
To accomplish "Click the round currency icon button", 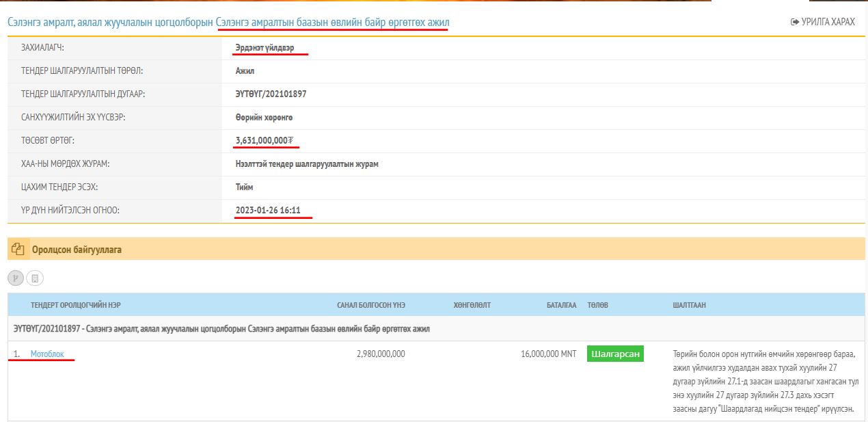I will coord(16,278).
